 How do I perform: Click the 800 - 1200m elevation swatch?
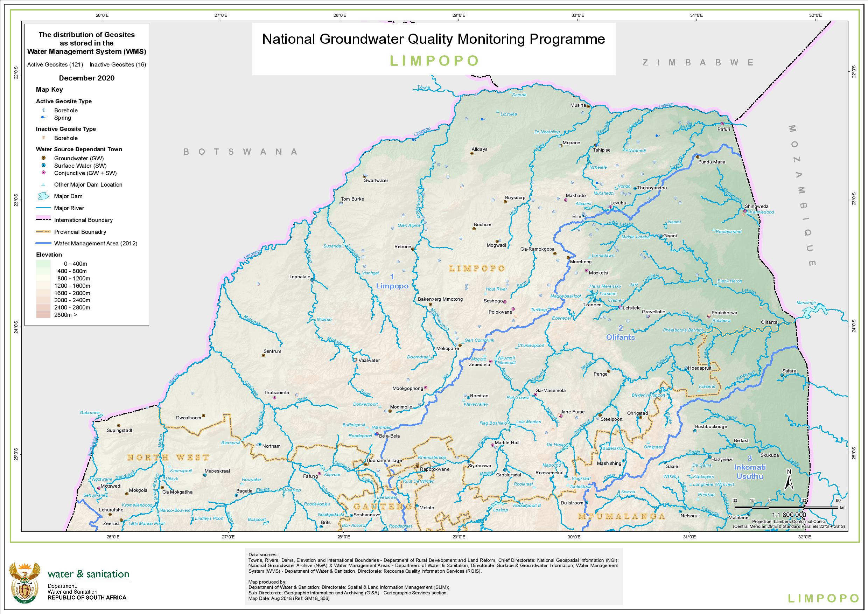[43, 278]
